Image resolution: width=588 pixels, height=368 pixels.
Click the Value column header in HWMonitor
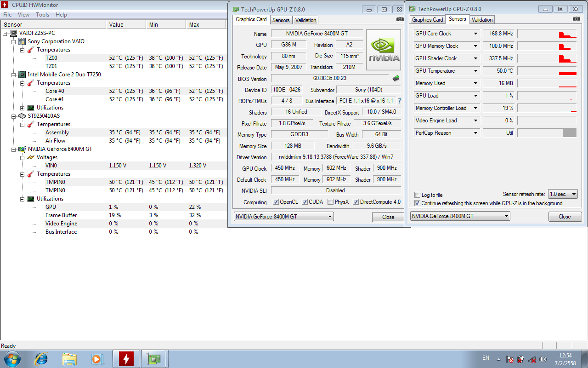[126, 24]
